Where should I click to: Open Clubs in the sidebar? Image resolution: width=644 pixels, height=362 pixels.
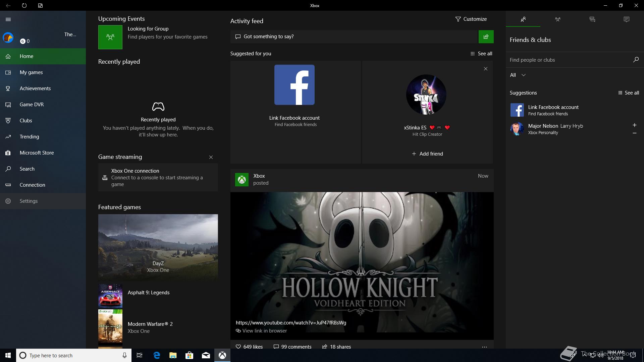coord(43,121)
